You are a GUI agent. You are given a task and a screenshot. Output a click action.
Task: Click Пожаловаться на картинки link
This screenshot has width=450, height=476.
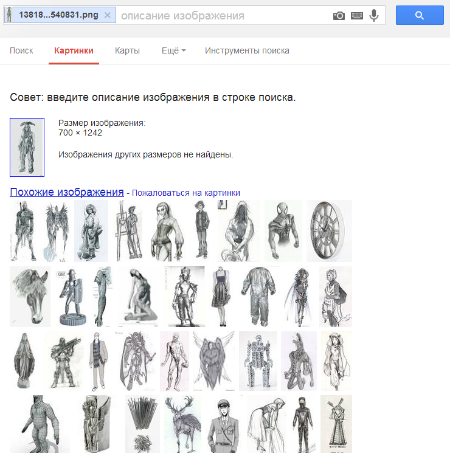pos(186,193)
